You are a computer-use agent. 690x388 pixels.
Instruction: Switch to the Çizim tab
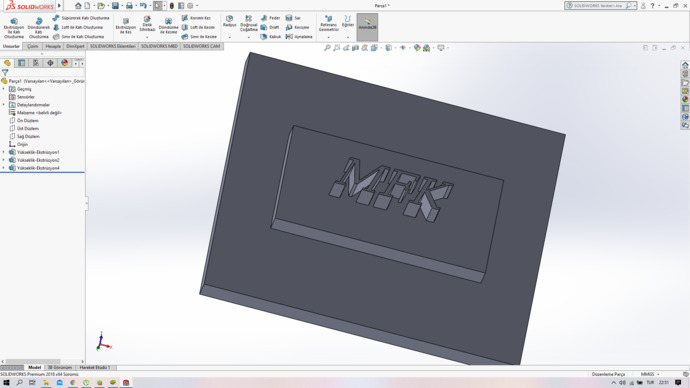click(33, 46)
